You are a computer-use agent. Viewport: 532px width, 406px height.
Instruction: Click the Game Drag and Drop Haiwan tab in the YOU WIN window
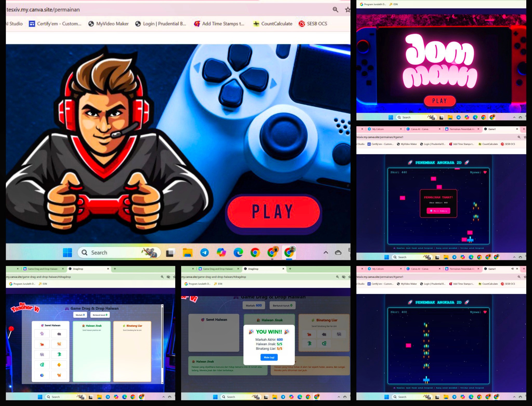[219, 269]
